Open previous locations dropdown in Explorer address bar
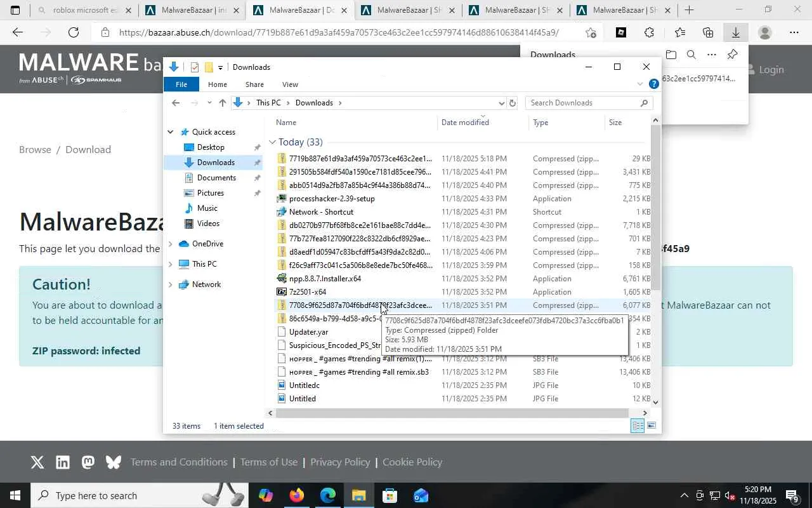 [501, 103]
